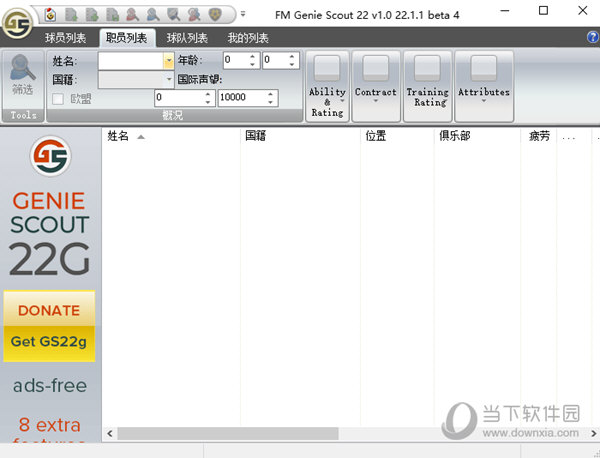Screen dimensions: 600x458
Task: Minimize the Genie Scout window
Action: point(505,11)
